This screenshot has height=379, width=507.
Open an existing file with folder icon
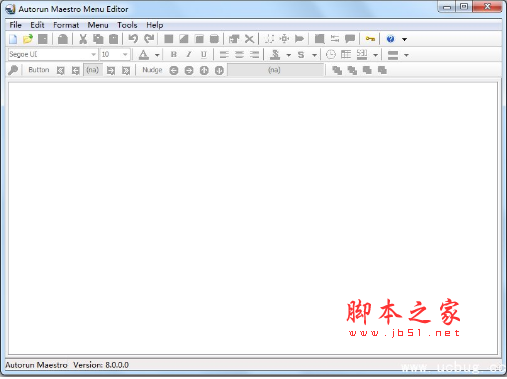coord(28,39)
